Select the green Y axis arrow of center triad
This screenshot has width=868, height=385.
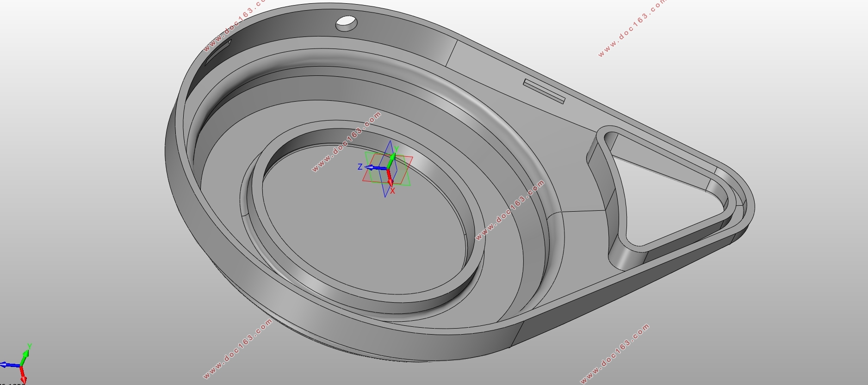[391, 160]
